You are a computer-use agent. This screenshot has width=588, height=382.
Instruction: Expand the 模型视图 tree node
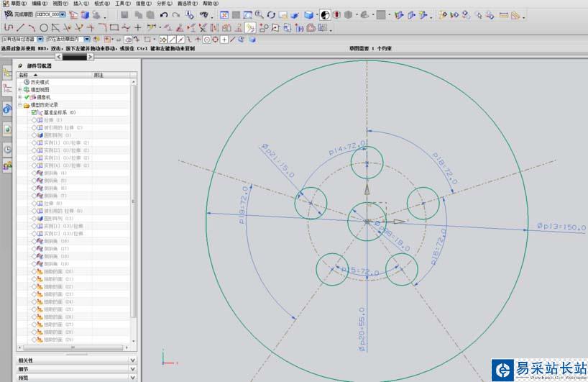20,89
